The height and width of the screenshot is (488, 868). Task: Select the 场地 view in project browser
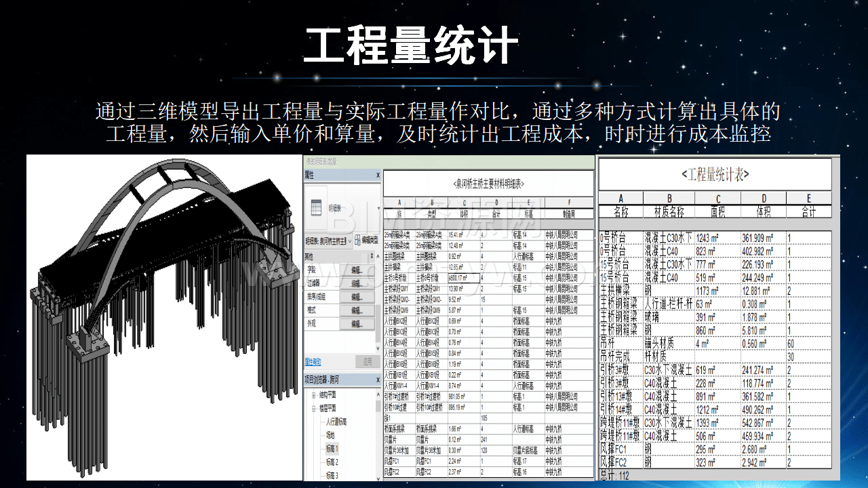point(330,435)
